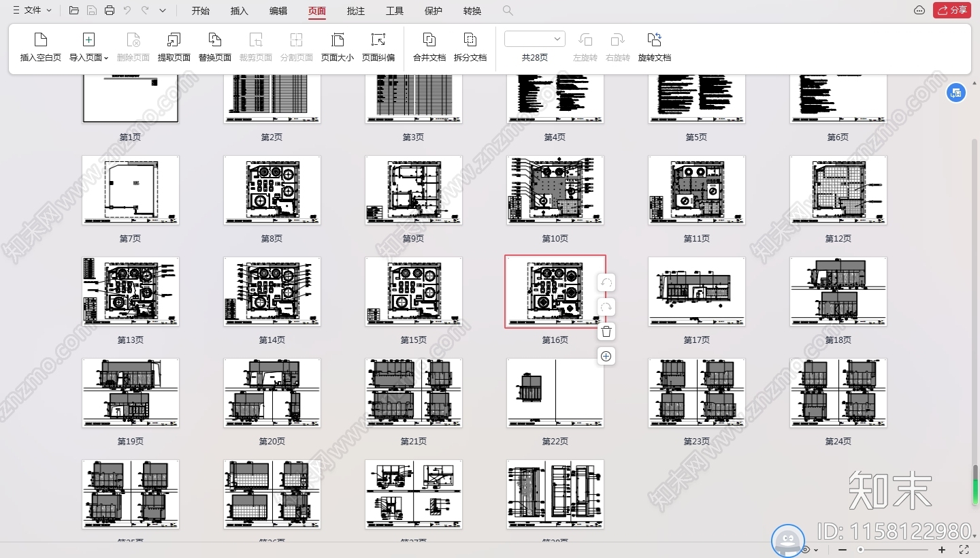Click the Merge Documents (合并文档) tool
Image resolution: width=980 pixels, height=558 pixels.
pyautogui.click(x=429, y=47)
